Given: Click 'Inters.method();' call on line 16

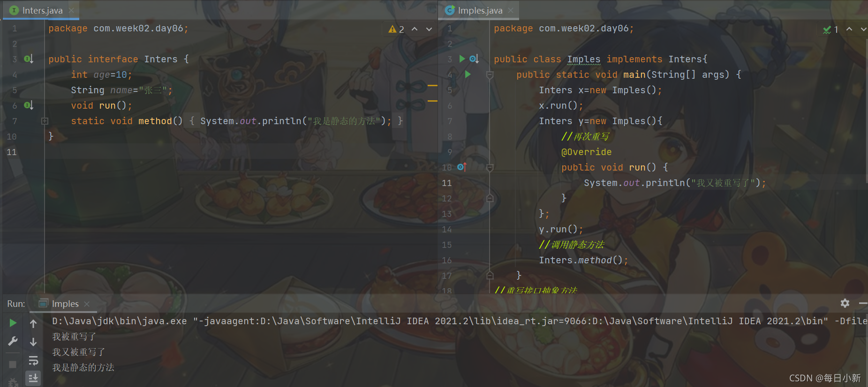Looking at the screenshot, I should click(x=583, y=260).
